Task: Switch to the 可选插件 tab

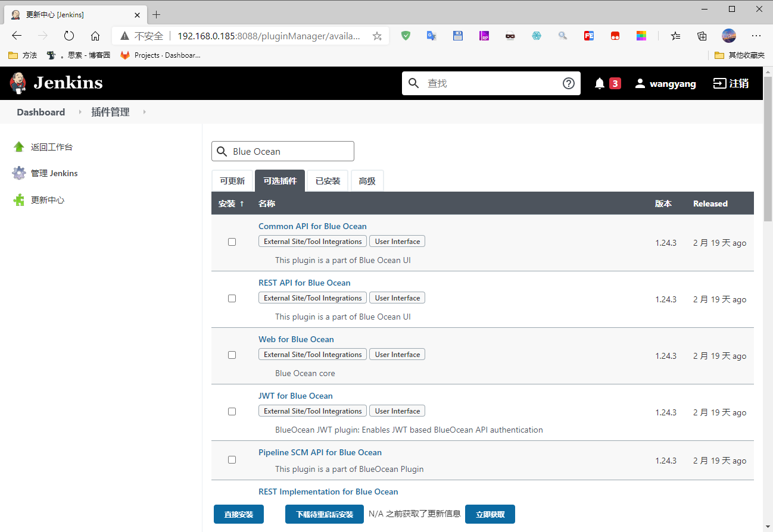Action: click(x=280, y=181)
